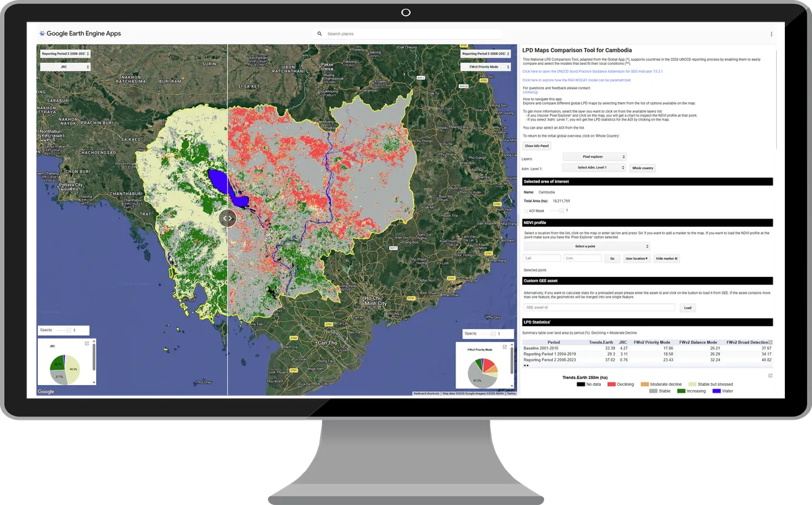812x505 pixels.
Task: Click the contact@ email link
Action: click(x=531, y=91)
